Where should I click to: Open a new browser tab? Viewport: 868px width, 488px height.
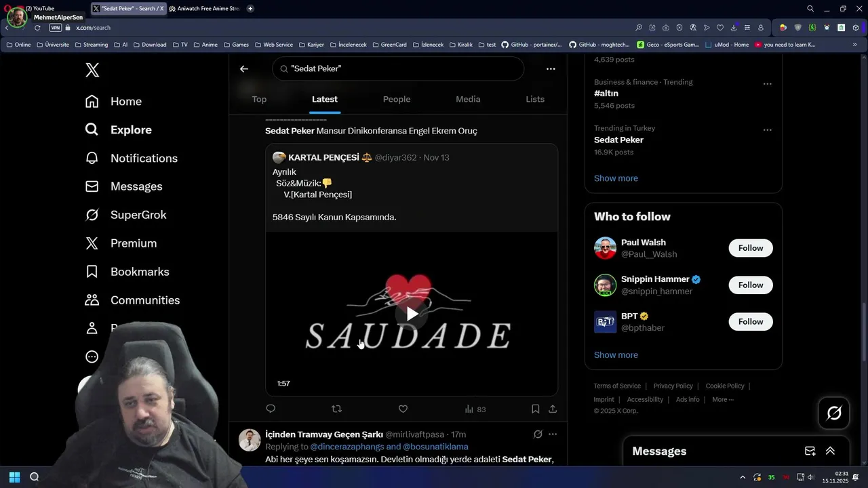tap(250, 8)
